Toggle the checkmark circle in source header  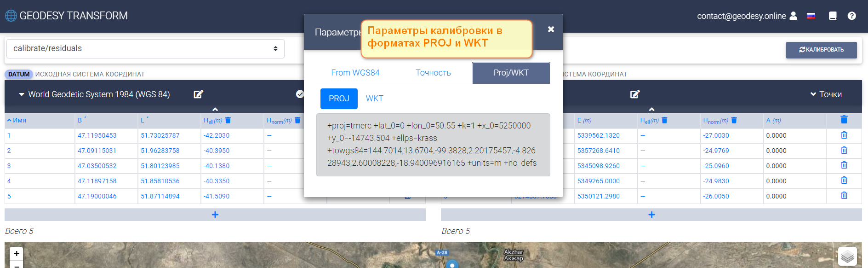click(300, 94)
